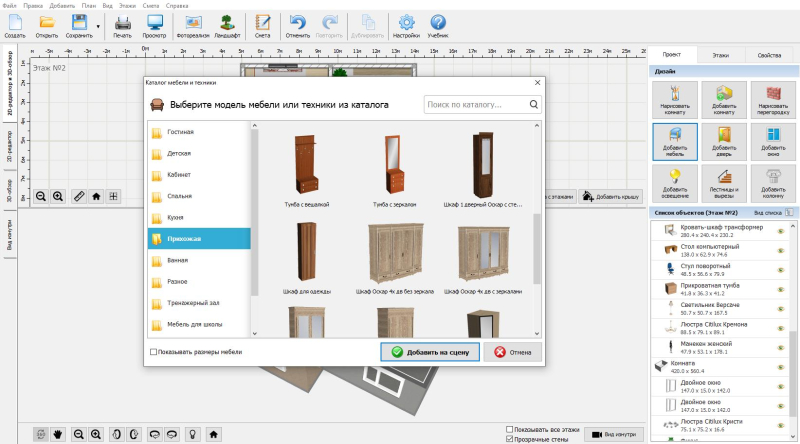This screenshot has width=800, height=444.
Task: Switch to the Свойства tab
Action: 769,55
